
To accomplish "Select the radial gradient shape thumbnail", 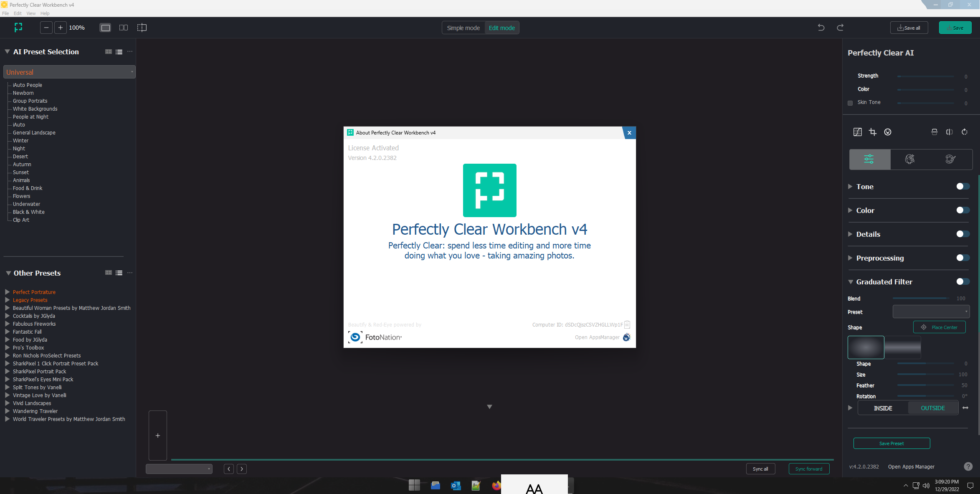I will [866, 347].
